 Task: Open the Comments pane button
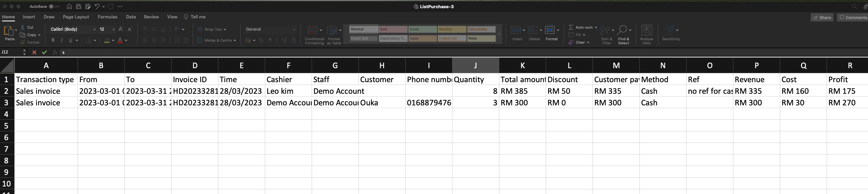(x=853, y=17)
